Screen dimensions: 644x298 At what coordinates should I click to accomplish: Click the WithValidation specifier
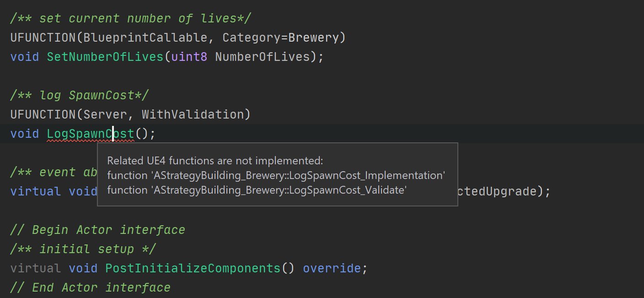click(x=193, y=114)
